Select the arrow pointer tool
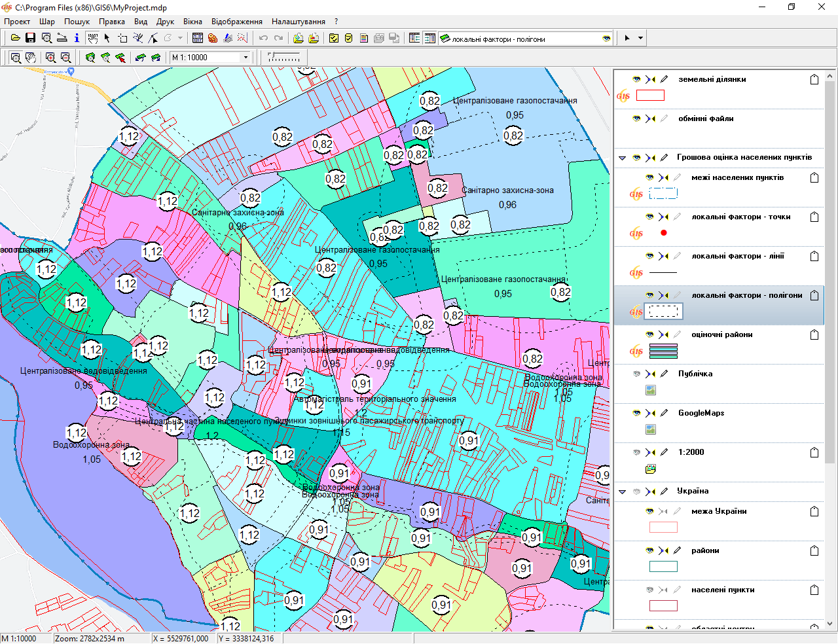The height and width of the screenshot is (644, 838). [107, 38]
